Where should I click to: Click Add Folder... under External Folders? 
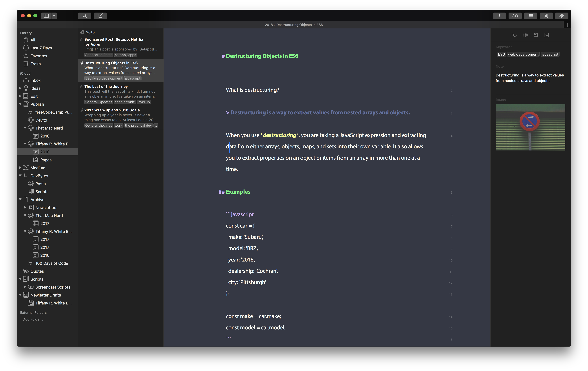pyautogui.click(x=33, y=319)
